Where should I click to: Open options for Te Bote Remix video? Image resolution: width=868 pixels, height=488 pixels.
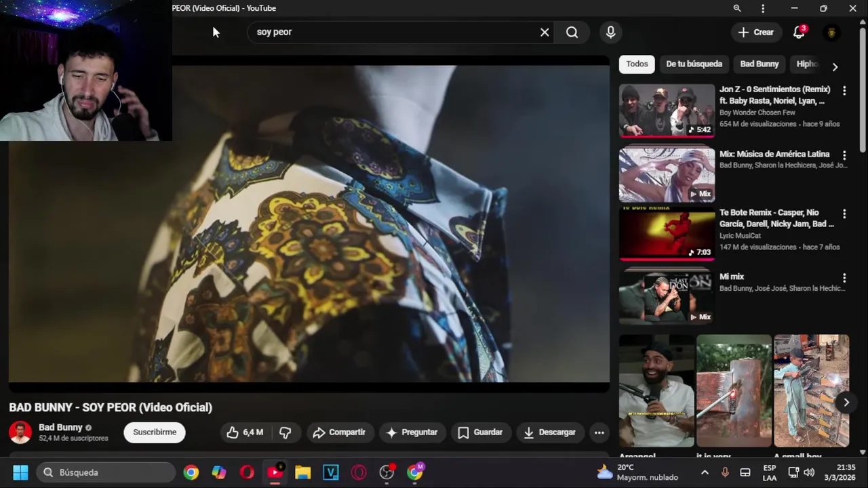[844, 213]
